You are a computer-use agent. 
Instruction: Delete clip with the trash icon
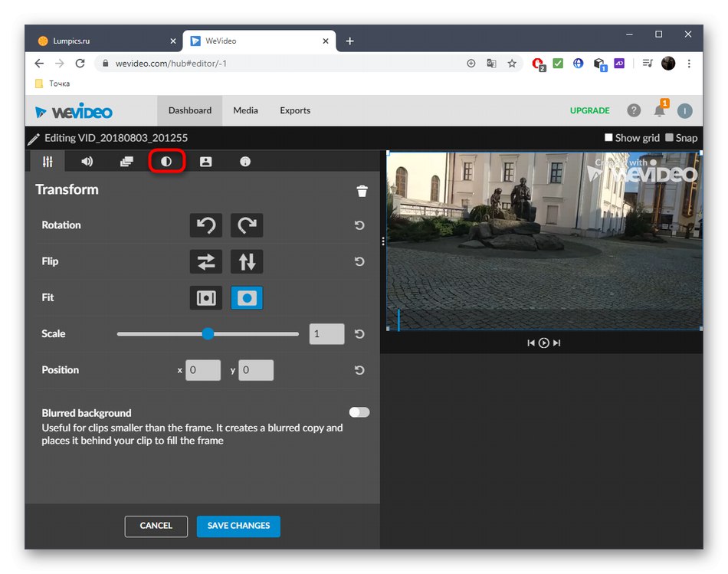click(x=362, y=191)
